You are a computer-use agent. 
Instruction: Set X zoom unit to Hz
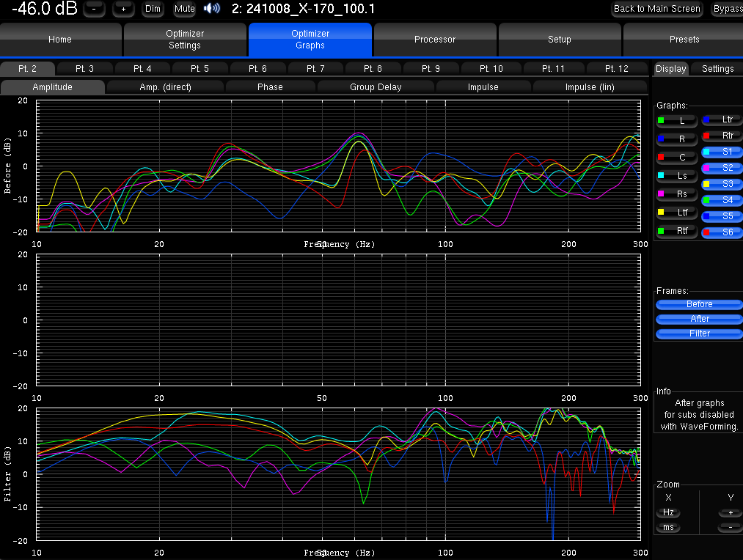tap(668, 512)
